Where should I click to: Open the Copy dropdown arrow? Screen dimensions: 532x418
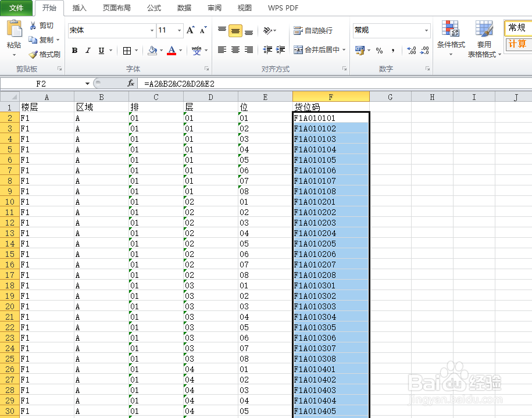click(58, 40)
